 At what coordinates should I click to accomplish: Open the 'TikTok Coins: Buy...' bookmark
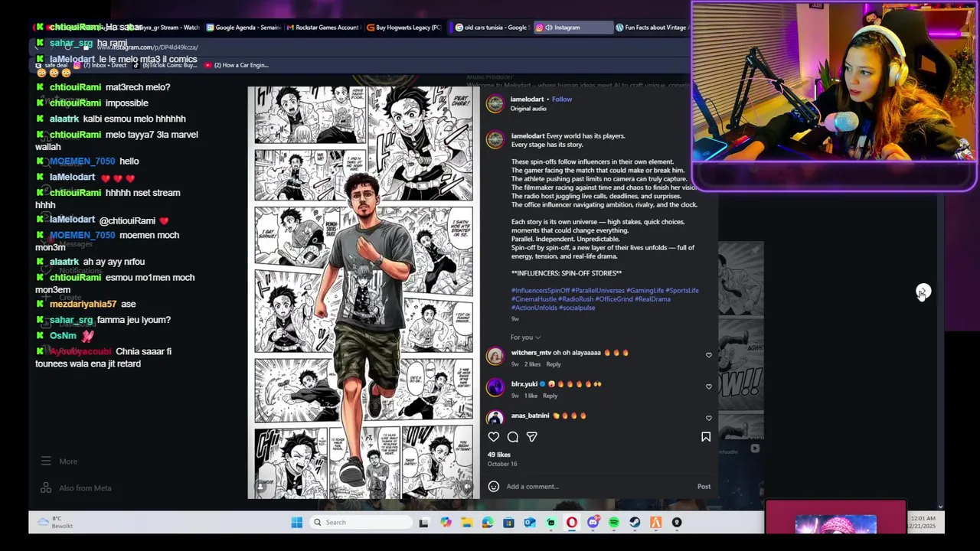(165, 65)
